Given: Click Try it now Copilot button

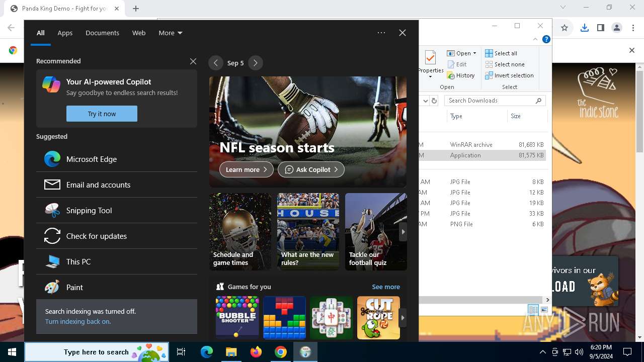Looking at the screenshot, I should pos(102,114).
